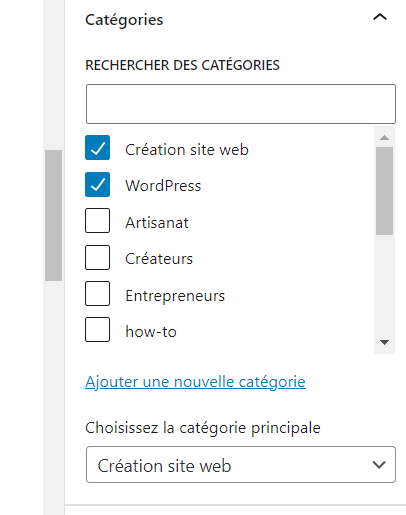Open the catégorie principale dropdown
The height and width of the screenshot is (515, 406).
(x=241, y=465)
